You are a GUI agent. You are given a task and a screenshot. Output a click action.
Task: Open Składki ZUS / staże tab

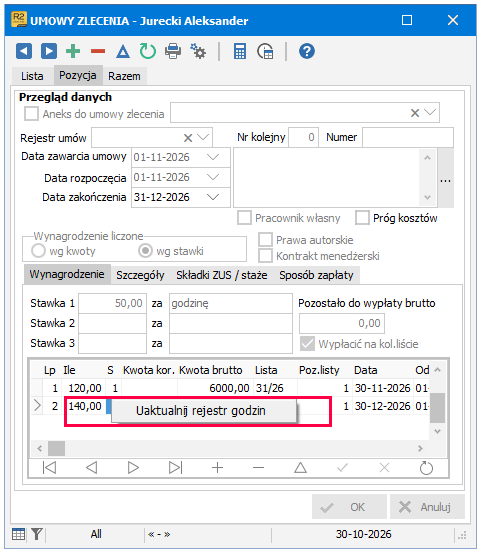pyautogui.click(x=221, y=275)
